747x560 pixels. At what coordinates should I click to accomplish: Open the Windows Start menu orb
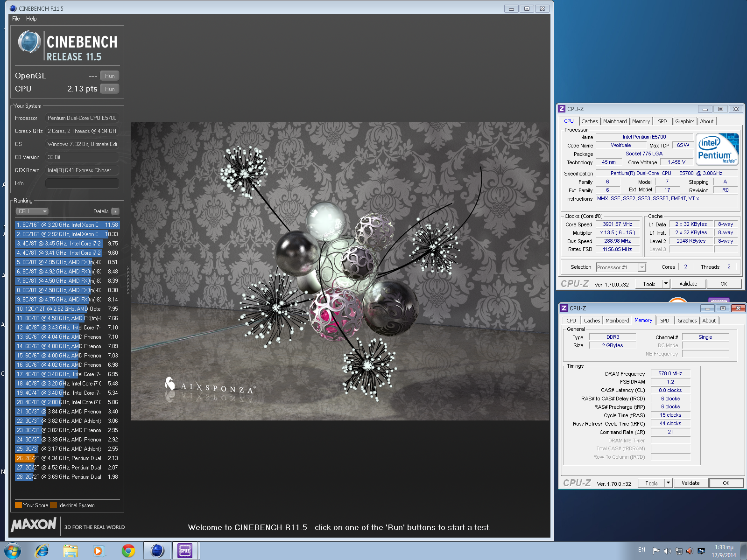[12, 551]
